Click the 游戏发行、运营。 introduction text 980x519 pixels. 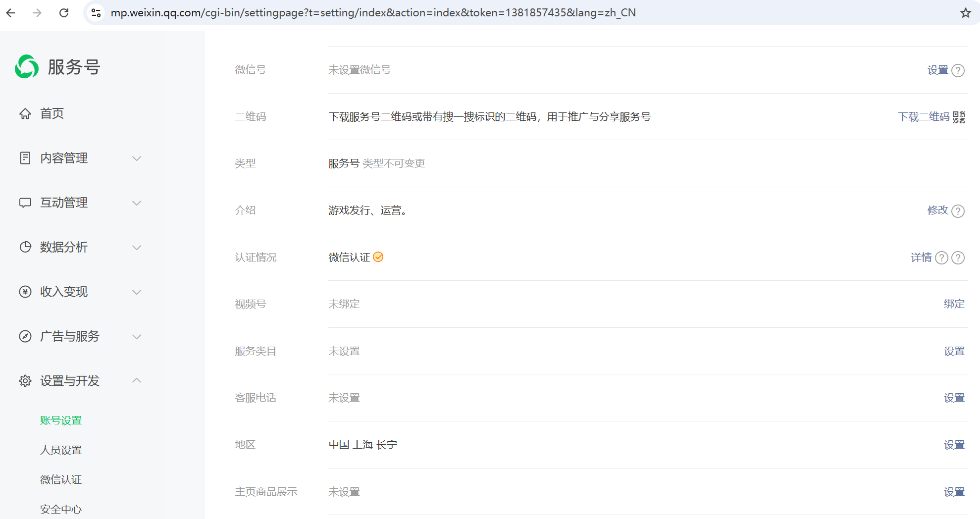pyautogui.click(x=368, y=210)
